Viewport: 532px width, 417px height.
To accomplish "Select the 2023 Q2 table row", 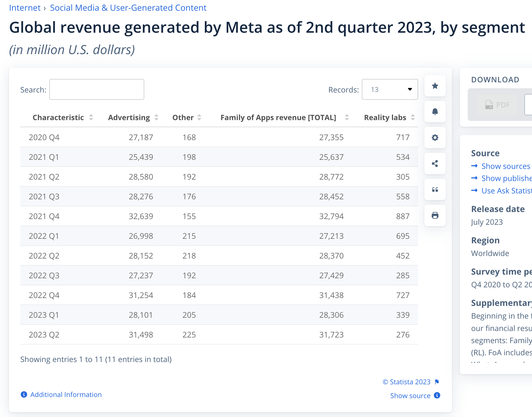I will point(219,335).
